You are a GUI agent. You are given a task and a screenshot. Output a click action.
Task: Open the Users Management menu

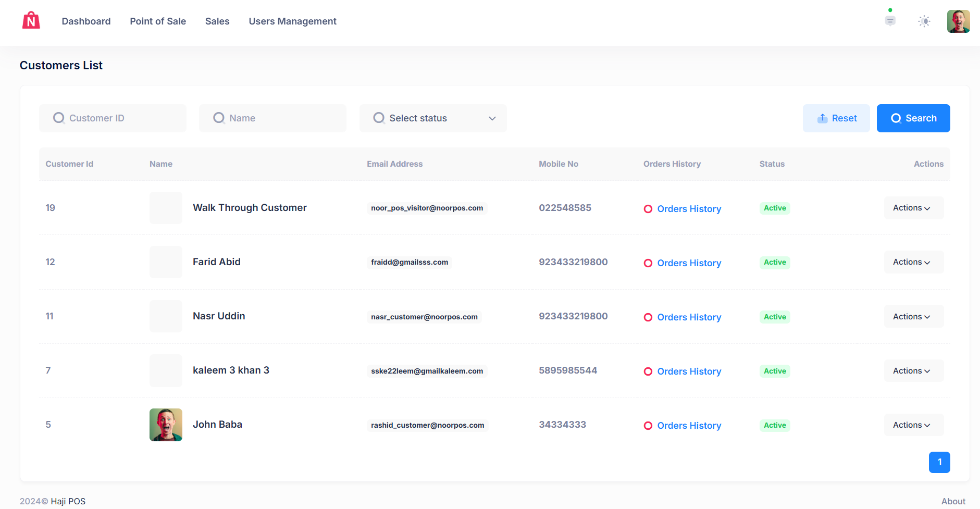(x=292, y=21)
